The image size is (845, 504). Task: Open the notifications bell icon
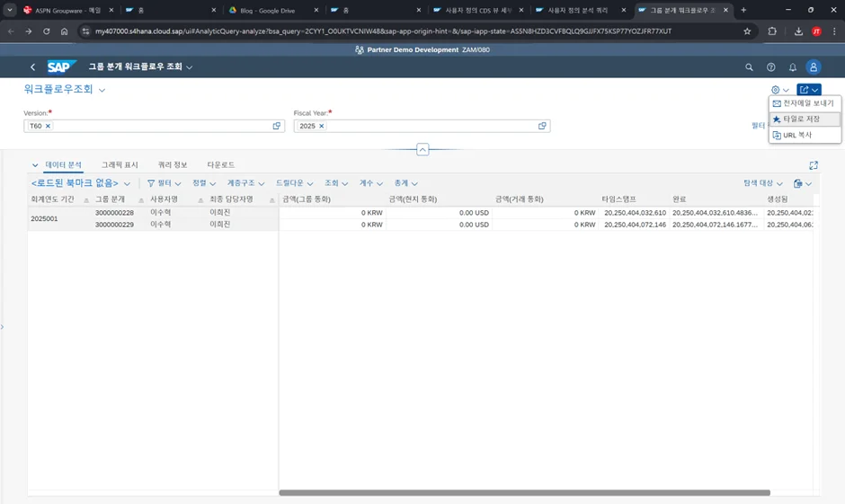[x=792, y=67]
